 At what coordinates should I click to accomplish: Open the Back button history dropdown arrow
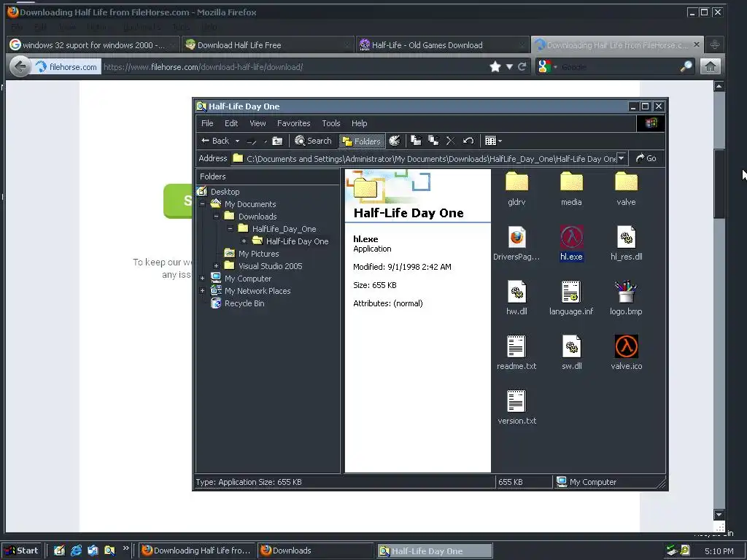tap(237, 141)
